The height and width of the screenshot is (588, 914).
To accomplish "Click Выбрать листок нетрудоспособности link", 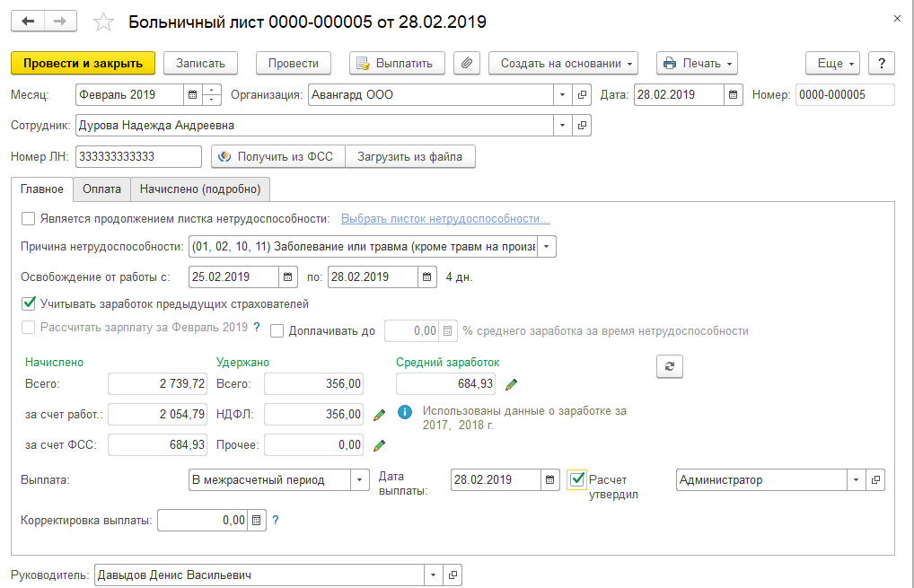I will (445, 218).
